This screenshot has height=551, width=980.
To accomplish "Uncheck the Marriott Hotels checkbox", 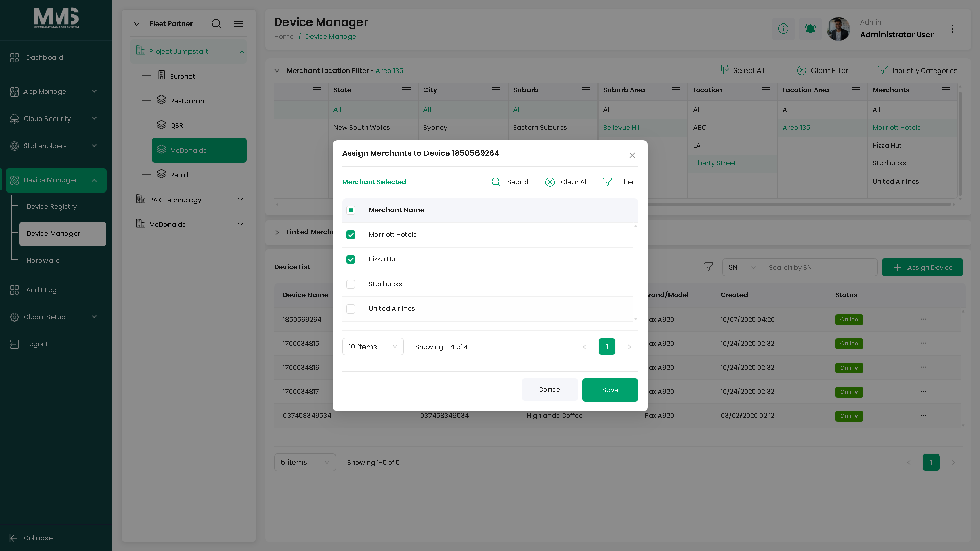I will [x=351, y=235].
